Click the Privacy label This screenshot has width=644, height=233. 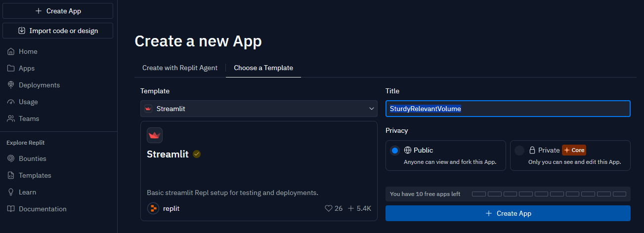397,130
